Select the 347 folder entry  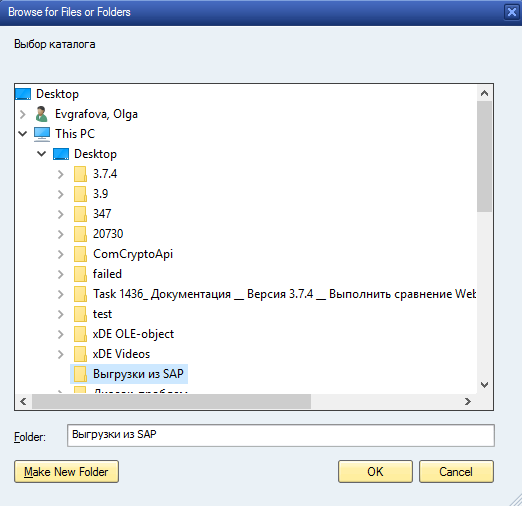[102, 214]
